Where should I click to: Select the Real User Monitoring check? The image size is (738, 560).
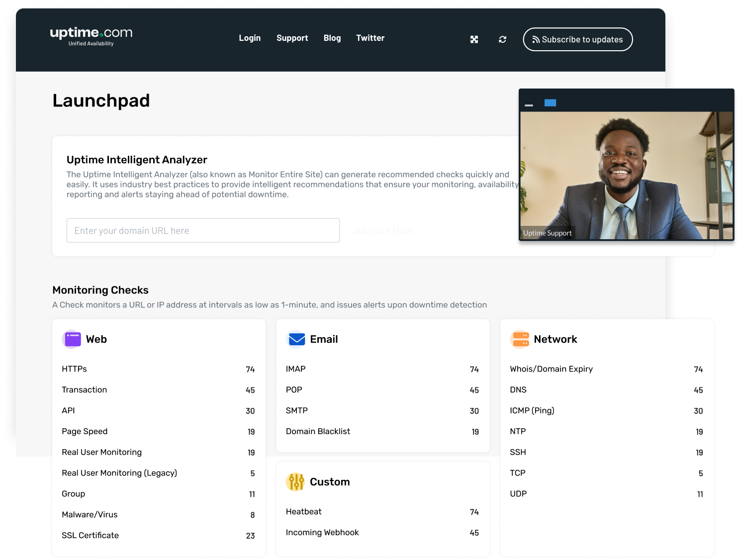(x=159, y=453)
